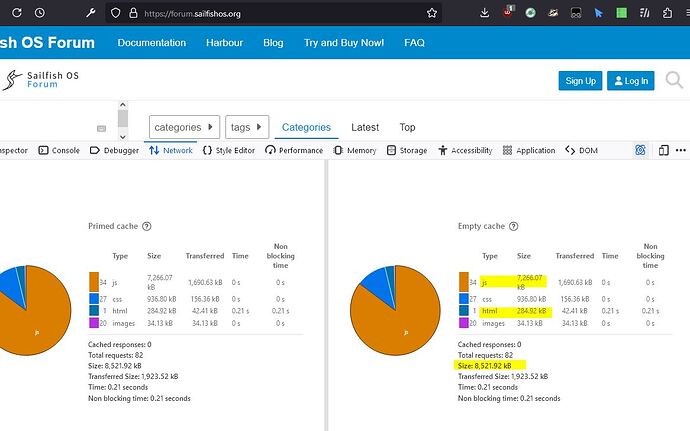690x431 pixels.
Task: Click Empty cache Total requests: 82 text
Action: [485, 355]
